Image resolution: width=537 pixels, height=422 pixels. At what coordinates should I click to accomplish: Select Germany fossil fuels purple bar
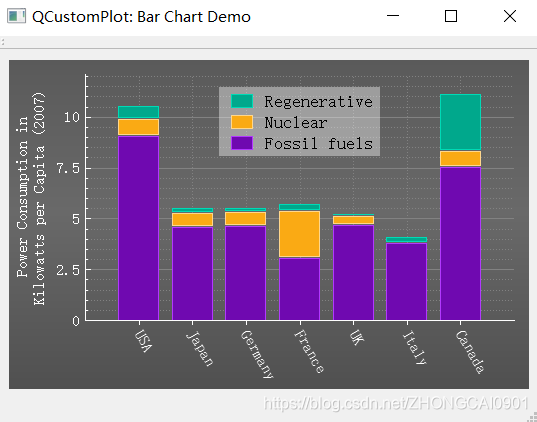point(246,273)
